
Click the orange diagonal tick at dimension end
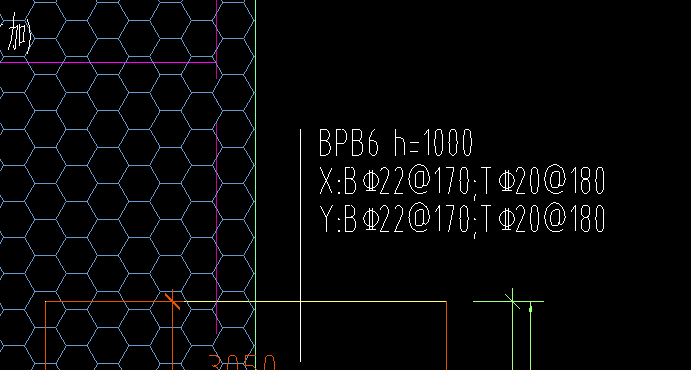[172, 301]
